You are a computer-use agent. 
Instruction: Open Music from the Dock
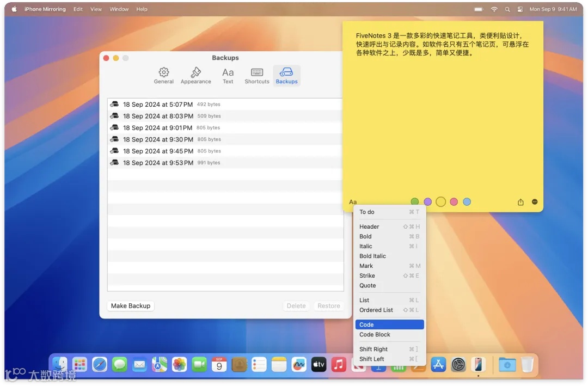coord(339,364)
